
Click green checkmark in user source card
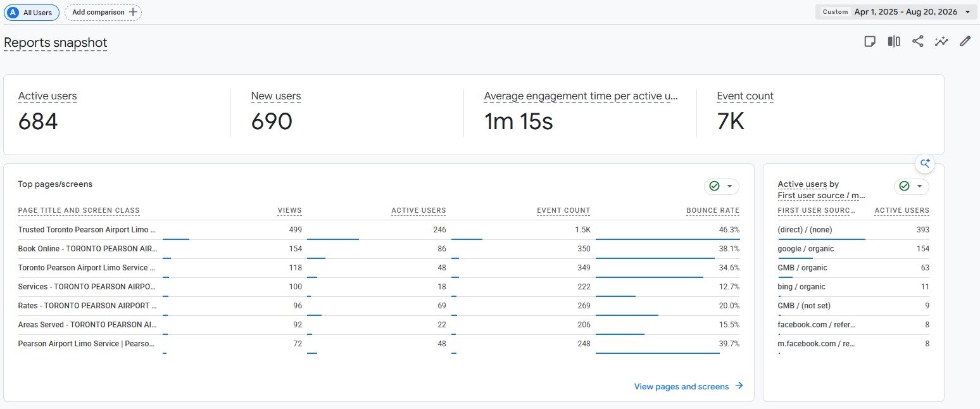tap(904, 186)
